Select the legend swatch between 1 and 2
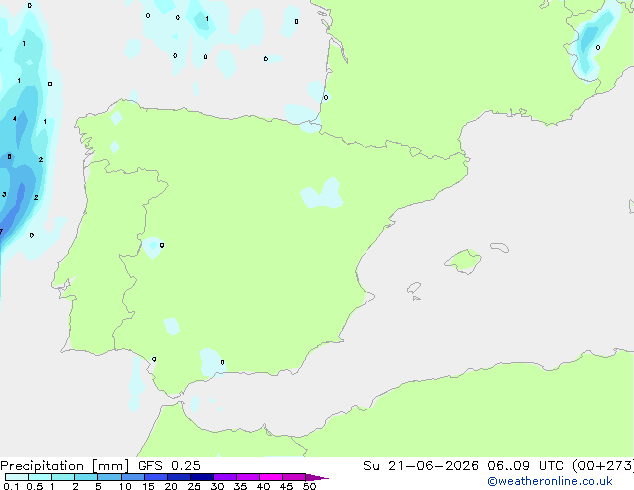The width and height of the screenshot is (634, 490). coord(63,477)
